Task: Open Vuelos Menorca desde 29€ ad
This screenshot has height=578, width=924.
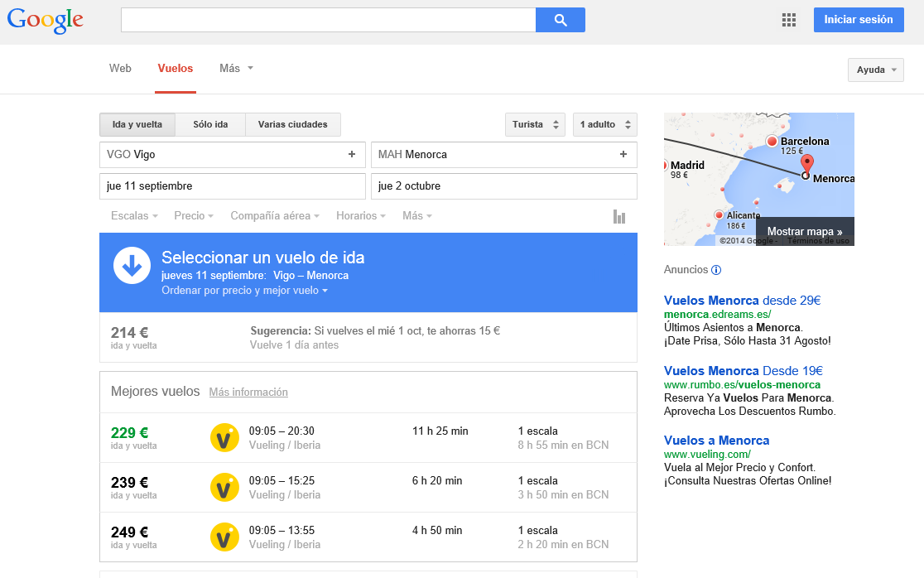Action: click(x=743, y=301)
